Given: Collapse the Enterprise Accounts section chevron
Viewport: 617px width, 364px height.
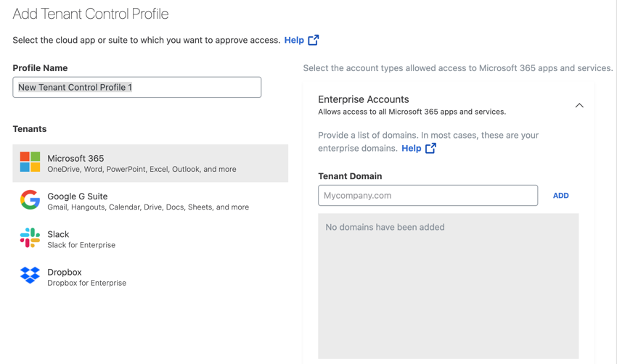Looking at the screenshot, I should [x=579, y=105].
